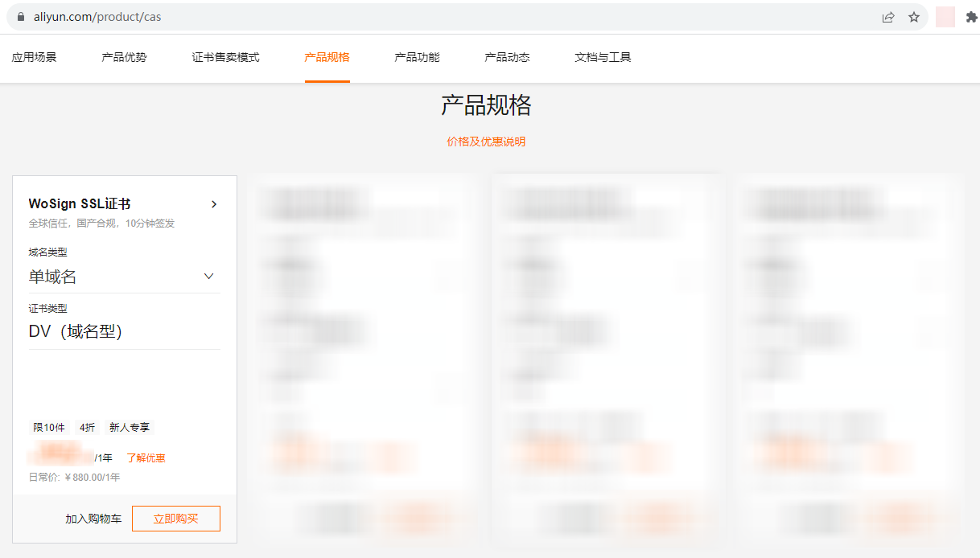Click the 了解优惠 link
980x558 pixels.
146,457
